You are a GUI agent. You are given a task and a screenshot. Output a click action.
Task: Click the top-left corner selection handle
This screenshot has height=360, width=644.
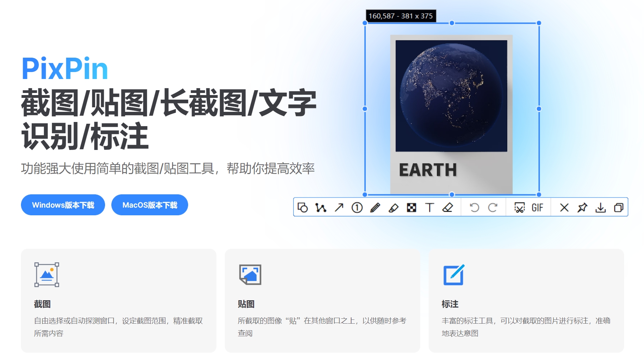point(365,23)
